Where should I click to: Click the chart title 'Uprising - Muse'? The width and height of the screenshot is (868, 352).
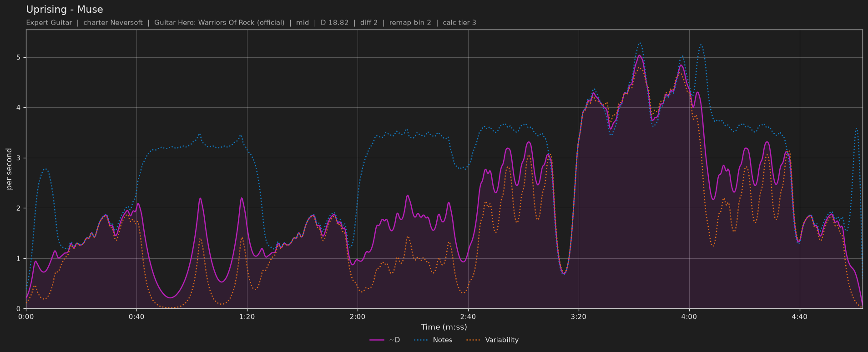[65, 9]
